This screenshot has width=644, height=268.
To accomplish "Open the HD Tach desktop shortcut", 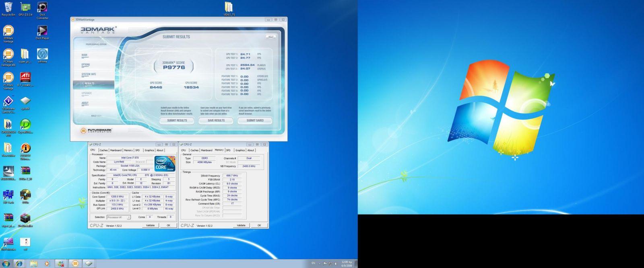I will point(8,197).
